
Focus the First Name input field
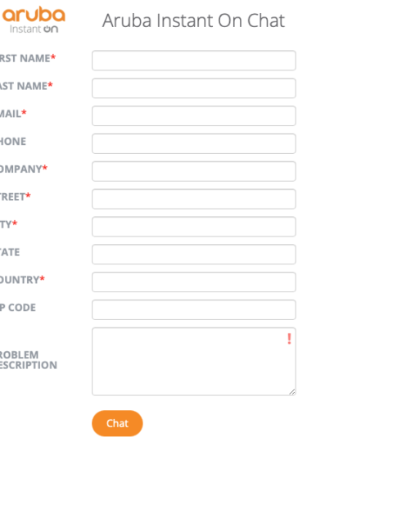coord(194,61)
